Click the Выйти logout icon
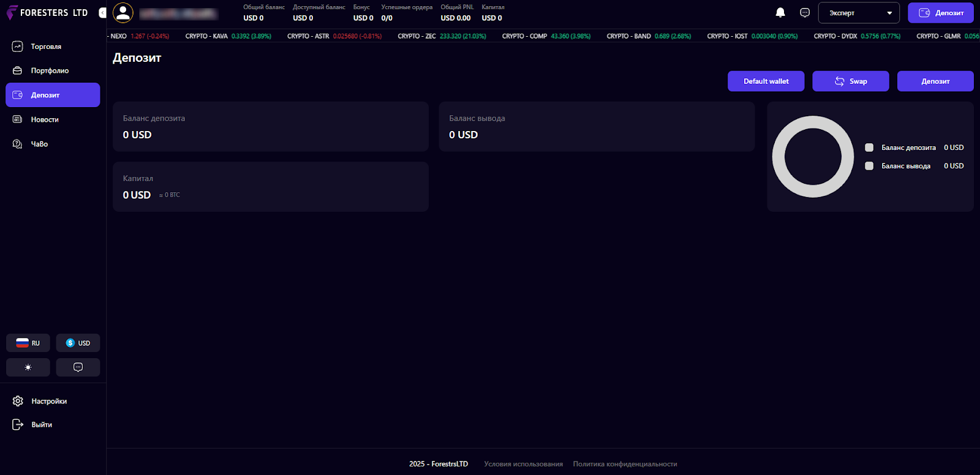 [18, 424]
